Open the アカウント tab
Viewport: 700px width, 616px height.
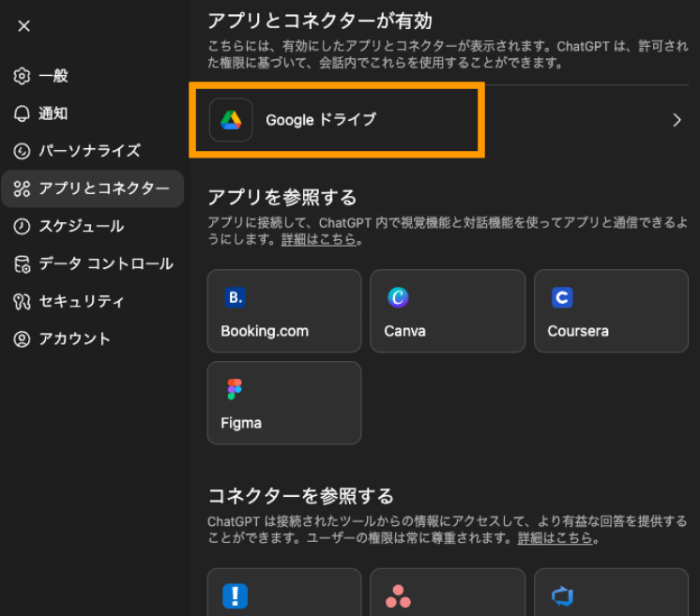click(x=92, y=339)
